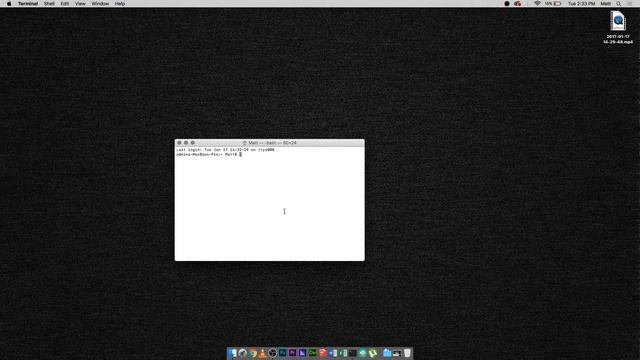This screenshot has height=360, width=640.
Task: Open Adobe Photoshop Ps dock icon
Action: 282,353
